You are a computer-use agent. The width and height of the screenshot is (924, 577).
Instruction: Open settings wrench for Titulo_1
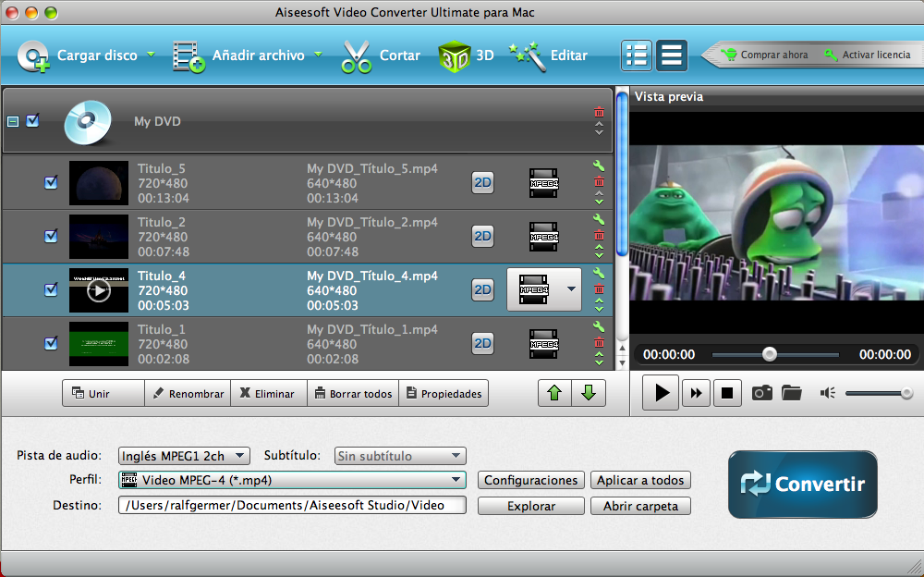[599, 326]
